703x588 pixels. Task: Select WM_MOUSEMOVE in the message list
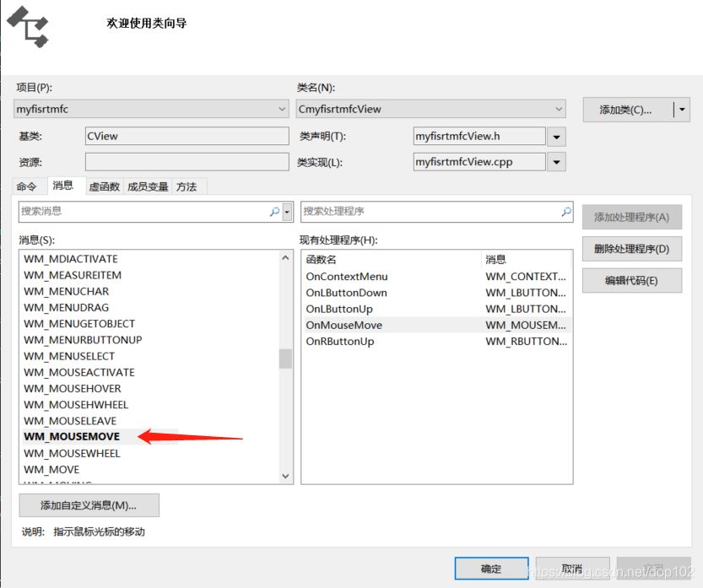tap(72, 436)
